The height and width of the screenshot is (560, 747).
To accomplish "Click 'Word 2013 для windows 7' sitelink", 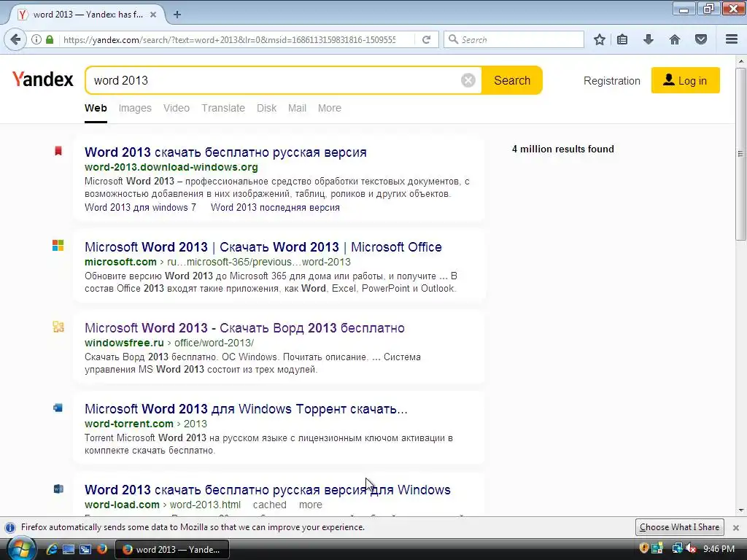I will (x=140, y=208).
